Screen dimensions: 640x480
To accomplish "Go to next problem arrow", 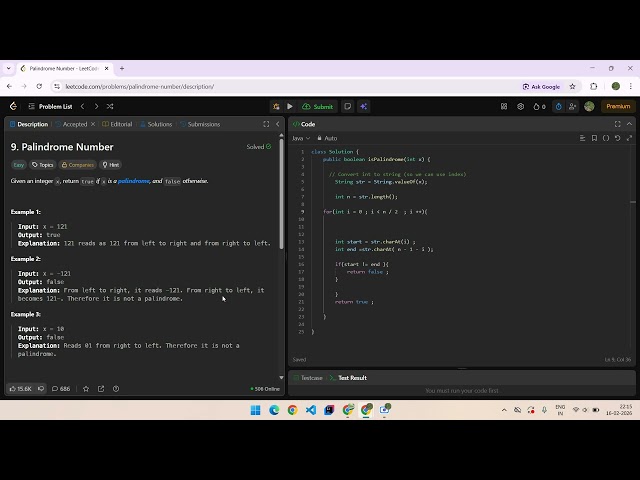I will point(96,107).
